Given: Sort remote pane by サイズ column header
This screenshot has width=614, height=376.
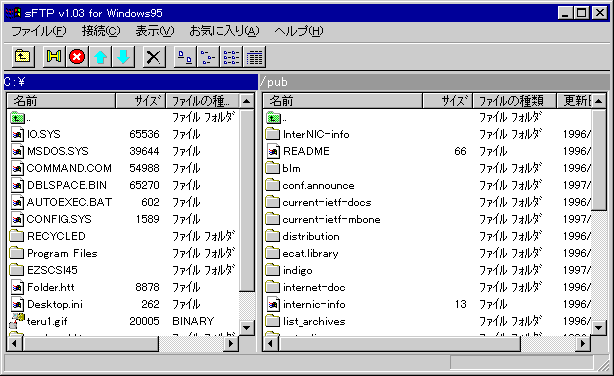Looking at the screenshot, I should [448, 101].
